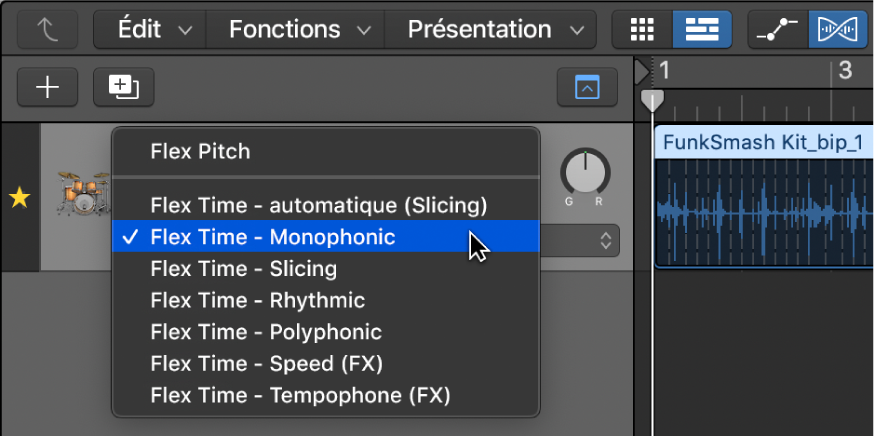The width and height of the screenshot is (875, 436).
Task: Toggle the Flex mode button
Action: pyautogui.click(x=839, y=29)
